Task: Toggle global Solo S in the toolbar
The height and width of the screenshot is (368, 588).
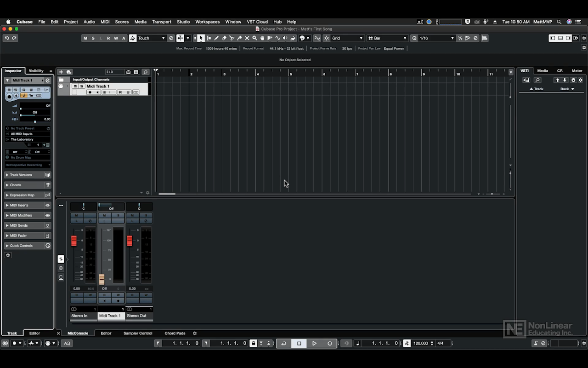Action: [93, 38]
